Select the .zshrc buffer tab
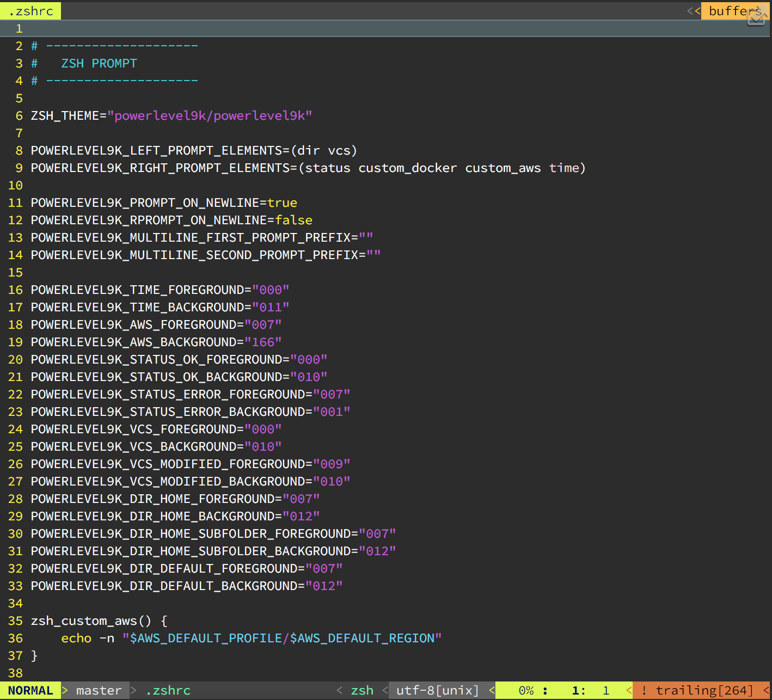 (30, 11)
